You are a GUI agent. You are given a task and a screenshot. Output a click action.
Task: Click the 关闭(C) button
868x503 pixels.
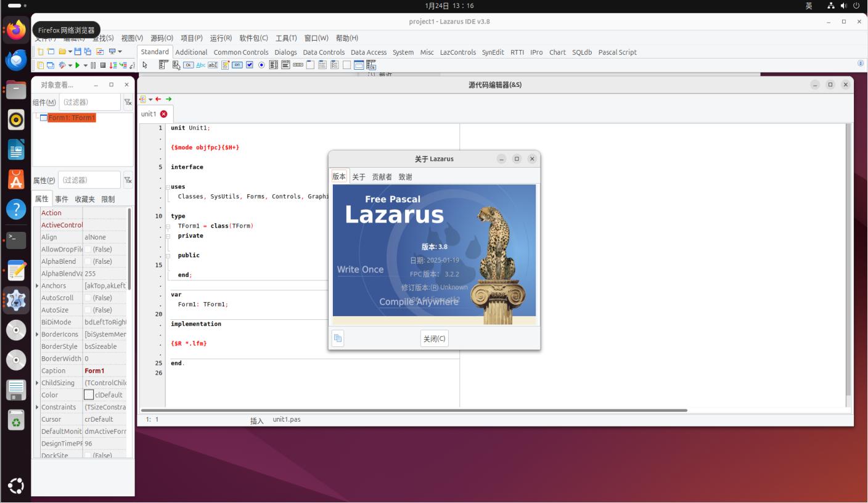434,338
